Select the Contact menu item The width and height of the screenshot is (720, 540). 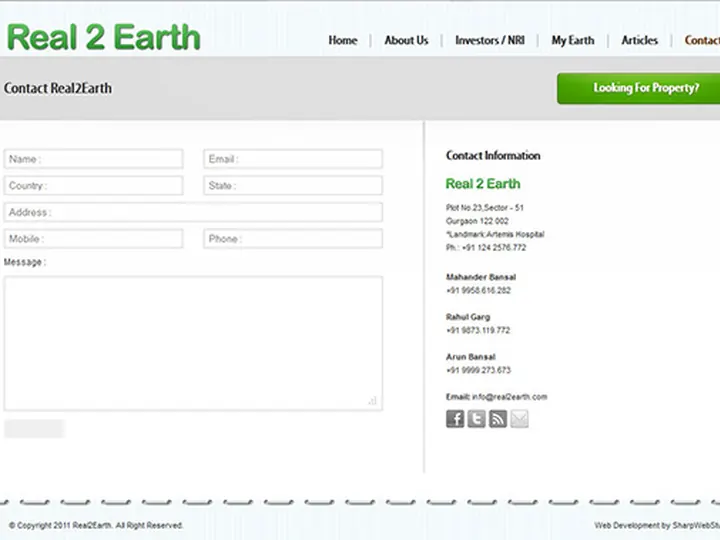(702, 40)
